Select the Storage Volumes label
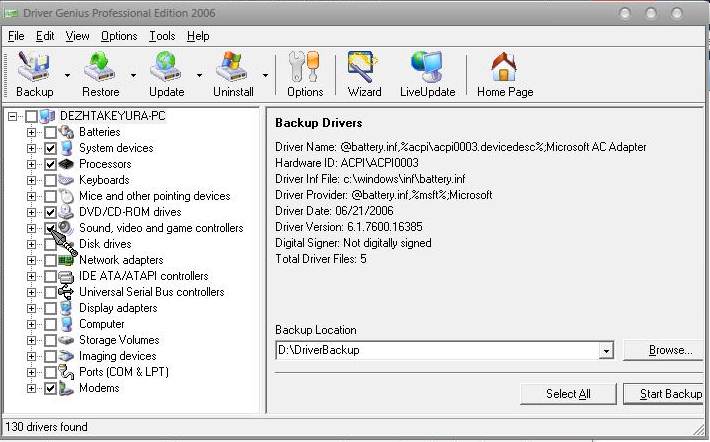The height and width of the screenshot is (442, 710). coord(119,340)
